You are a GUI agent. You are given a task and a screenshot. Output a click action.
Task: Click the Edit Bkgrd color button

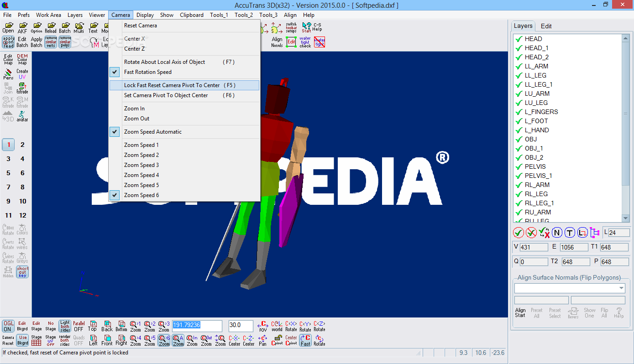pyautogui.click(x=22, y=326)
